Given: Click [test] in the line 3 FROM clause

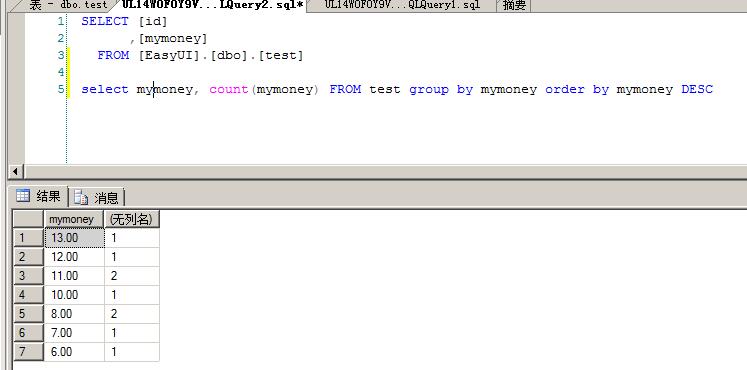Looking at the screenshot, I should point(281,56).
